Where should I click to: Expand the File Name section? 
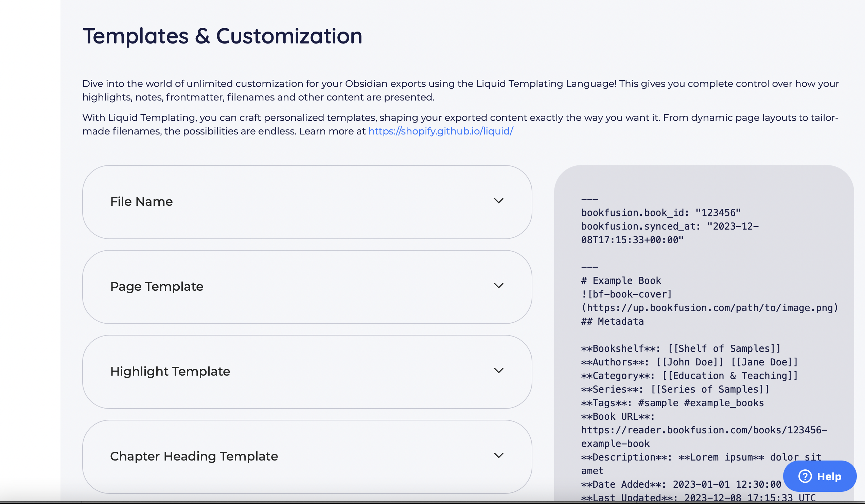(x=306, y=202)
